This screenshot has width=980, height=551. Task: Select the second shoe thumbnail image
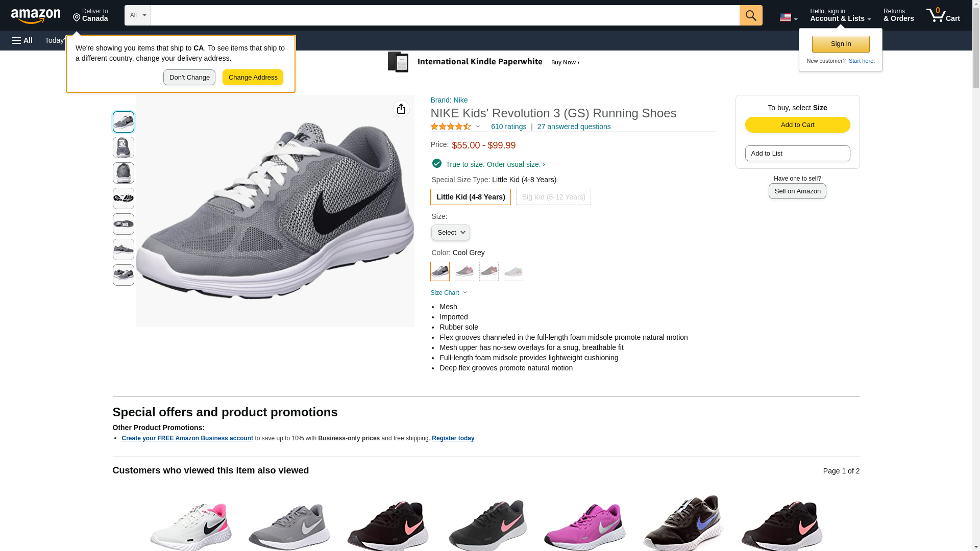point(123,147)
